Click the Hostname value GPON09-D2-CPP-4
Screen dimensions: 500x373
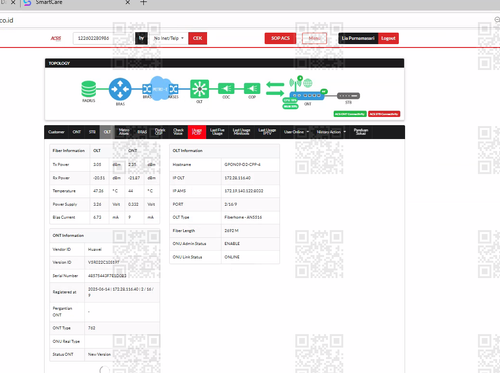[242, 165]
